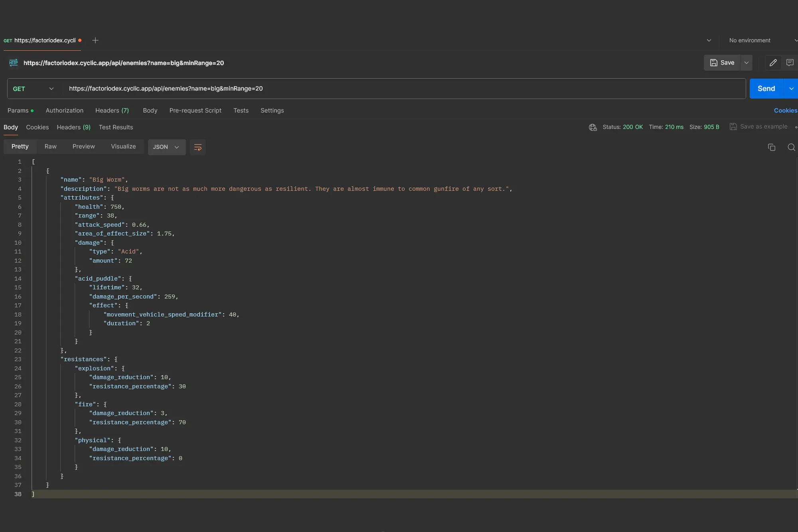Search the response with magnifier icon

coord(791,147)
